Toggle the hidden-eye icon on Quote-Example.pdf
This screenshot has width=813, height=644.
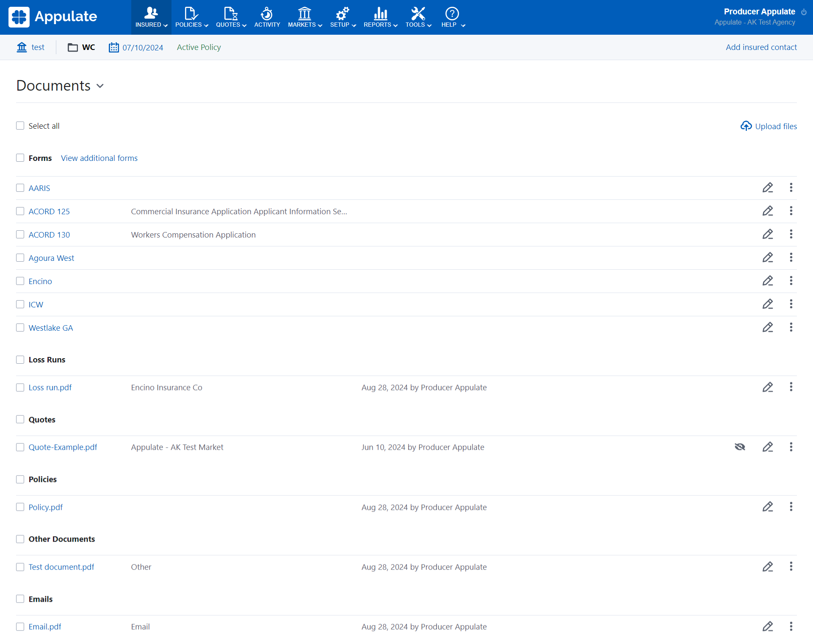(x=740, y=447)
